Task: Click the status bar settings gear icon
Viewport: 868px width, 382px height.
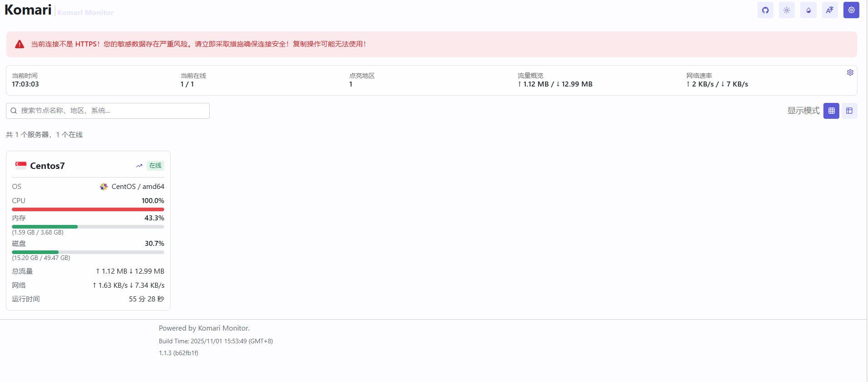Action: click(850, 72)
